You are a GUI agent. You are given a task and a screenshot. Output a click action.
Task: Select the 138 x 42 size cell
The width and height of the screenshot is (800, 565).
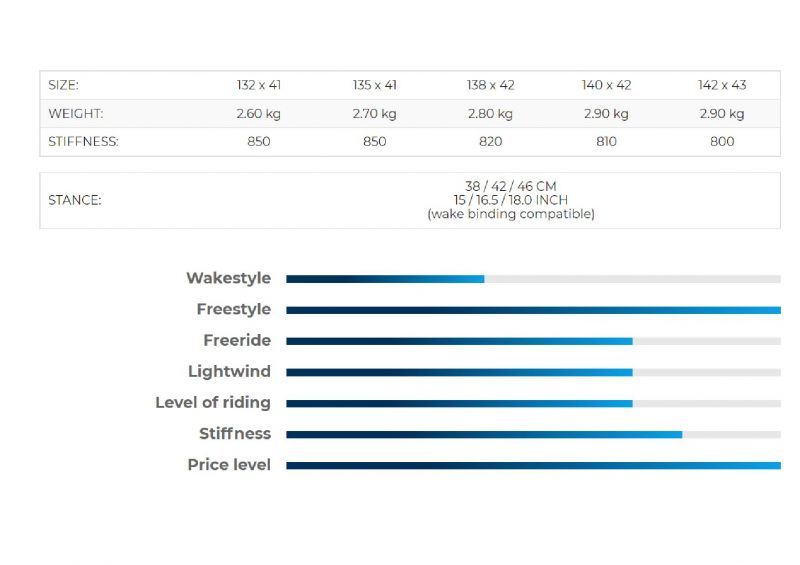click(x=490, y=85)
